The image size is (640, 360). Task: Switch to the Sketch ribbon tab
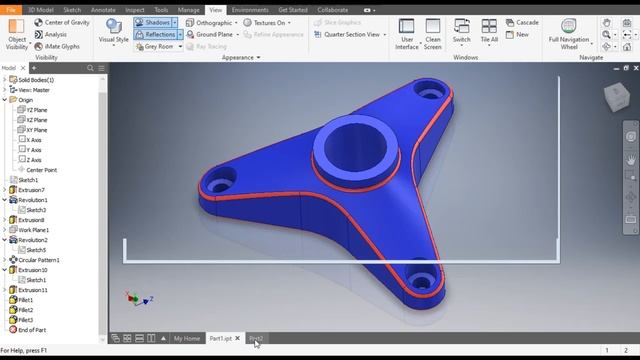click(x=72, y=10)
